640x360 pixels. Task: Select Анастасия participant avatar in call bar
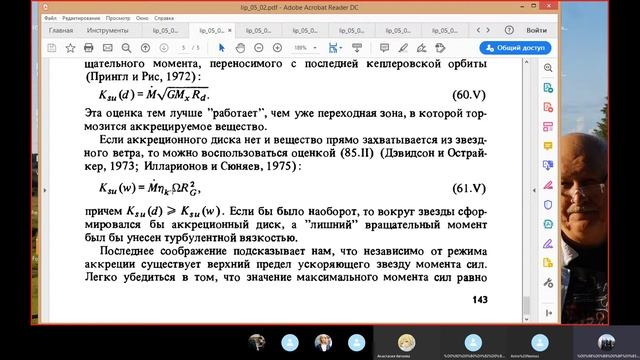pos(407,342)
